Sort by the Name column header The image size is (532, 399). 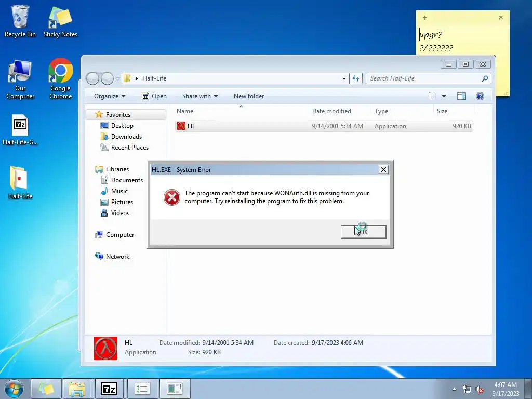[241, 111]
